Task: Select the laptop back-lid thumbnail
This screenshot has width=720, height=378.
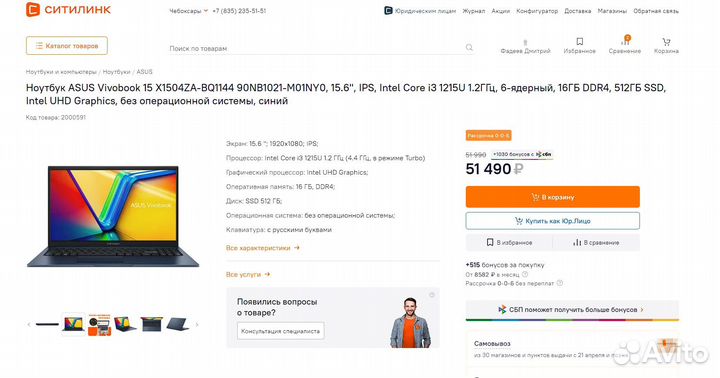Action: pos(177,324)
